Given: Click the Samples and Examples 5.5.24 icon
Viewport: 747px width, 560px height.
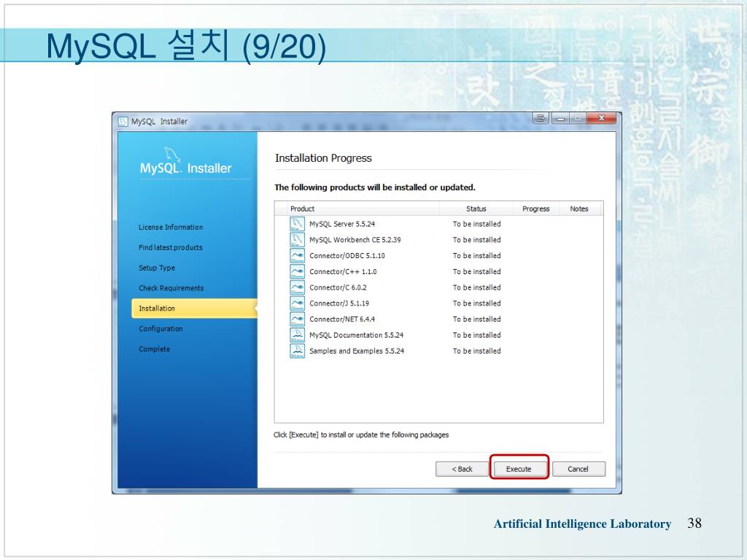Looking at the screenshot, I should (298, 351).
